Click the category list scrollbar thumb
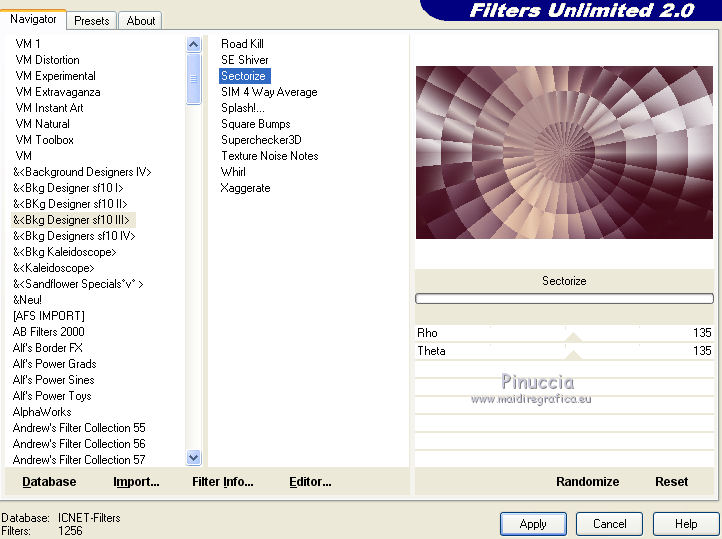The height and width of the screenshot is (539, 722). [193, 79]
